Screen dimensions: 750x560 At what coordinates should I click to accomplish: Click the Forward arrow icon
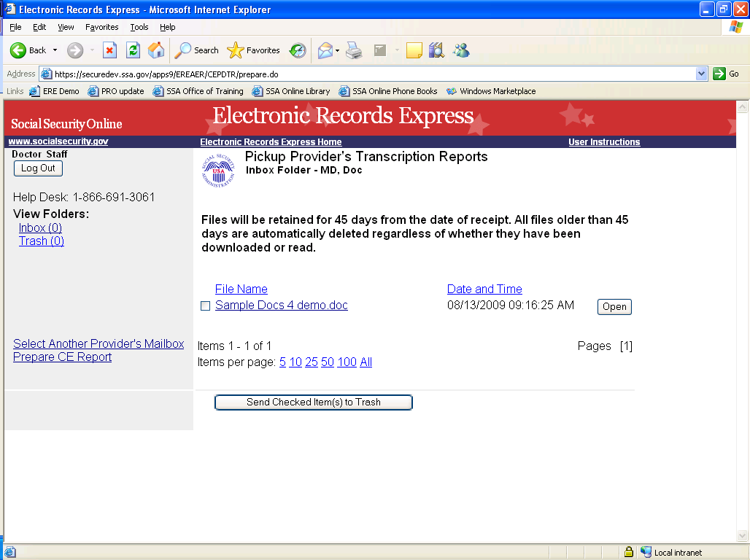tap(75, 50)
